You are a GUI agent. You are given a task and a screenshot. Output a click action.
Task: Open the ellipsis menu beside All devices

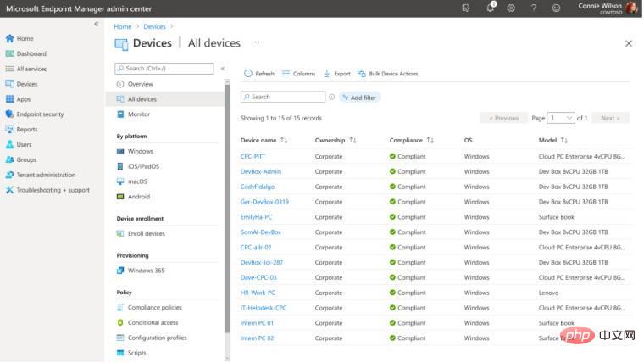pos(256,42)
